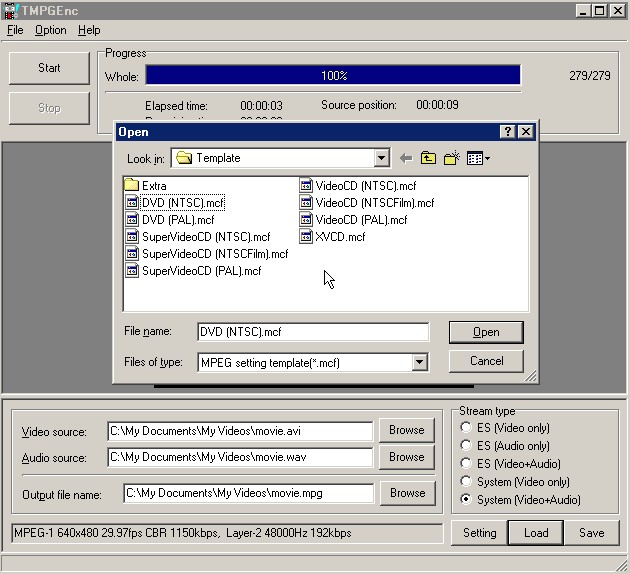Click the File name input field
This screenshot has width=630, height=574.
pyautogui.click(x=313, y=332)
